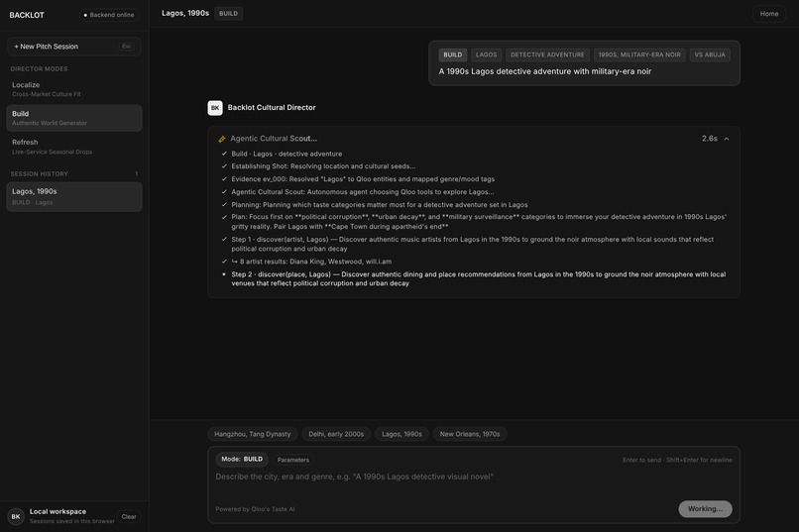This screenshot has height=532, width=799.
Task: Click the 'Planning:' step line
Action: [x=380, y=205]
